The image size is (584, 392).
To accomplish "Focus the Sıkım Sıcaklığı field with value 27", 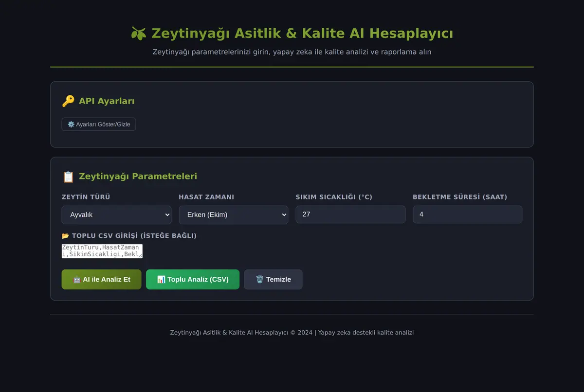I will pos(350,214).
